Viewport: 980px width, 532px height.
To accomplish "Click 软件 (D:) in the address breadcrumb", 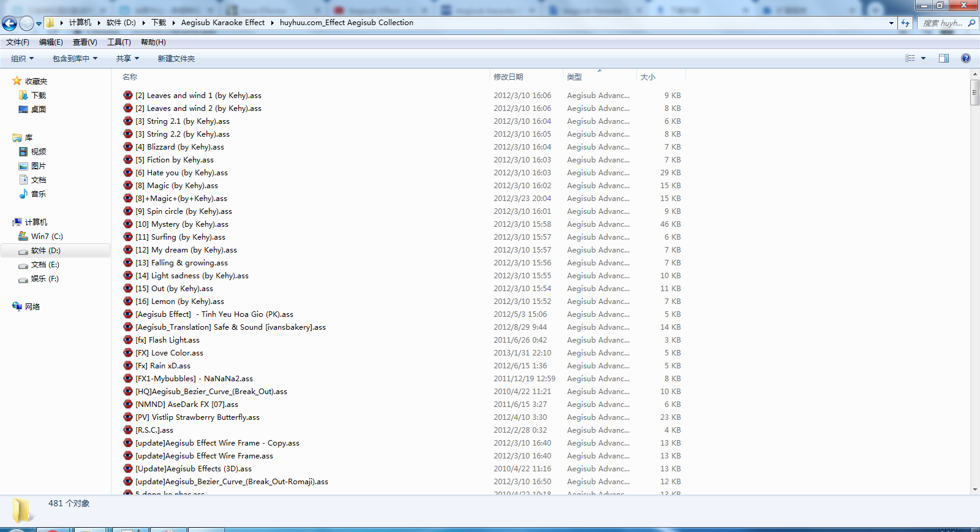I will pos(121,23).
